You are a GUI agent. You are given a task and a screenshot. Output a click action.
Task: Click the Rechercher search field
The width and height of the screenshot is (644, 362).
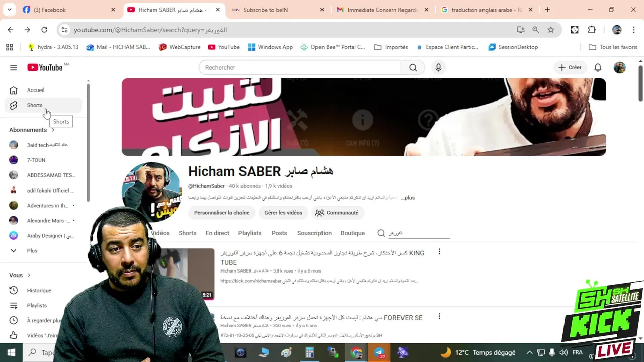300,67
